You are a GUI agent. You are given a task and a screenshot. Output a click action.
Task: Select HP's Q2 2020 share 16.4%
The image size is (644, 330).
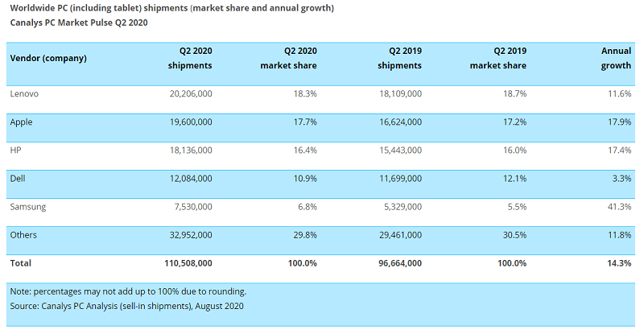[x=305, y=151]
